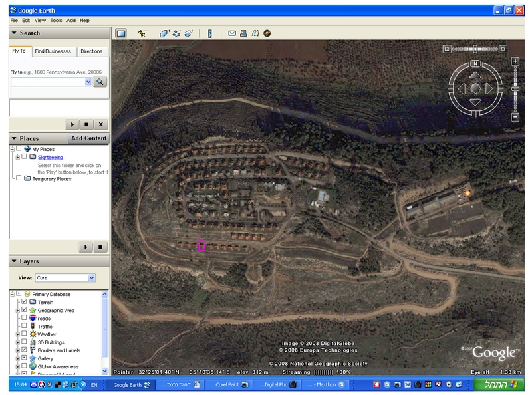Click the Fly To search input field
The width and height of the screenshot is (532, 395).
point(48,82)
